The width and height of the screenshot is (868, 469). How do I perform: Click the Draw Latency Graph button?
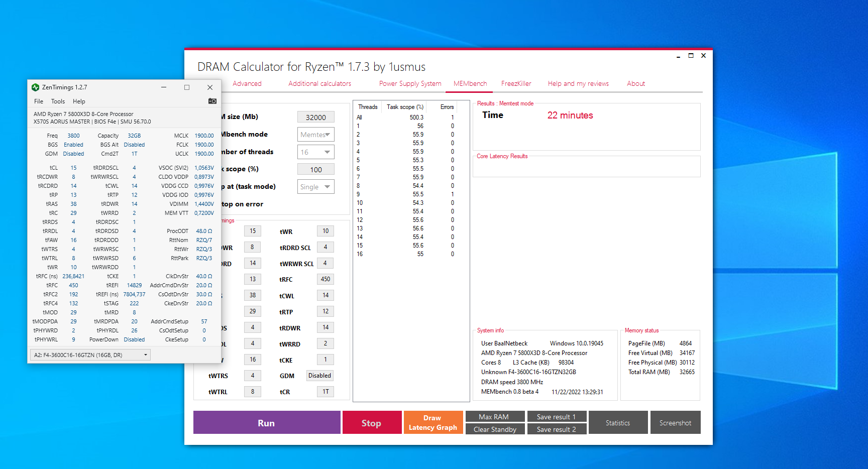433,423
